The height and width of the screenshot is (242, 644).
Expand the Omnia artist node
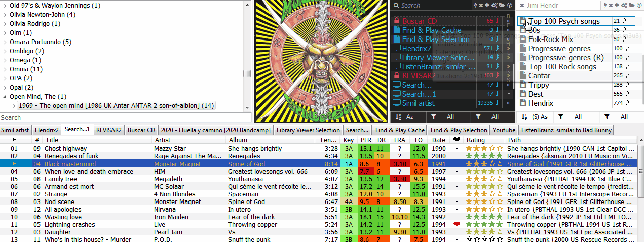pyautogui.click(x=5, y=69)
